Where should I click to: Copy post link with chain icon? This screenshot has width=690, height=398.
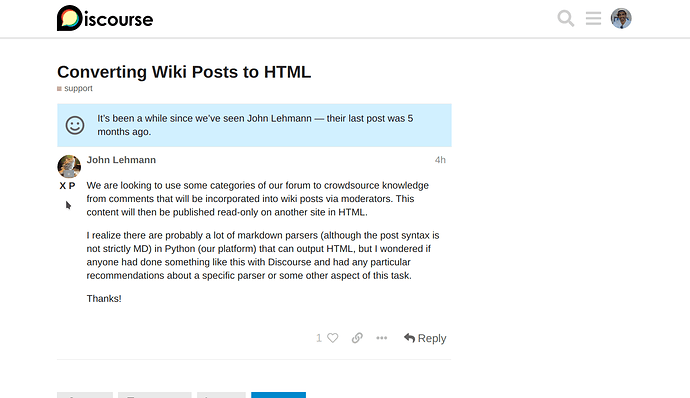pyautogui.click(x=357, y=338)
